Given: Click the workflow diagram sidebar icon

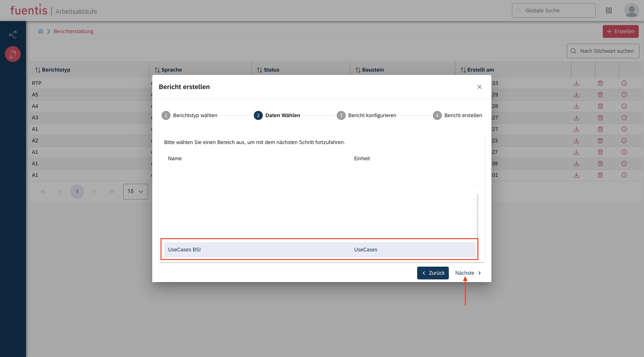Looking at the screenshot, I should 13,34.
